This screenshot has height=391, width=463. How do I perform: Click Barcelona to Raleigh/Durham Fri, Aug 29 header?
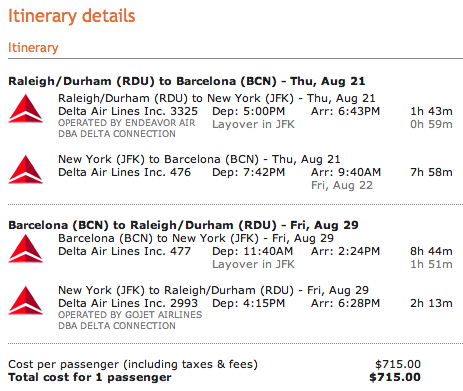(x=183, y=225)
